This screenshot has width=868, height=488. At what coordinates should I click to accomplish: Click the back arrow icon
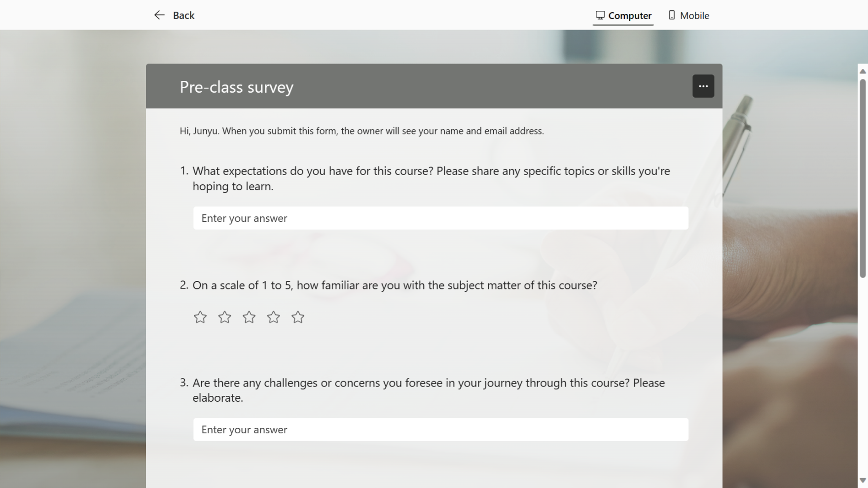tap(159, 15)
